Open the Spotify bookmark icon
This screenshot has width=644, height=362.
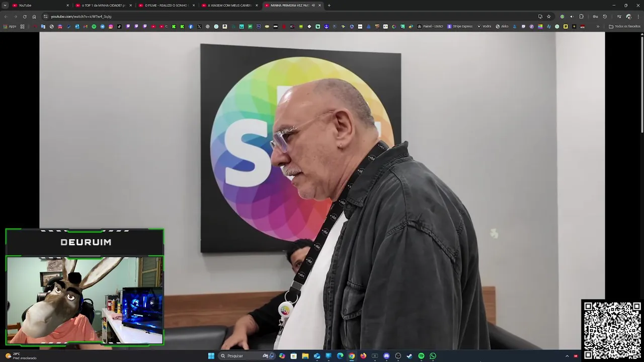click(x=94, y=27)
